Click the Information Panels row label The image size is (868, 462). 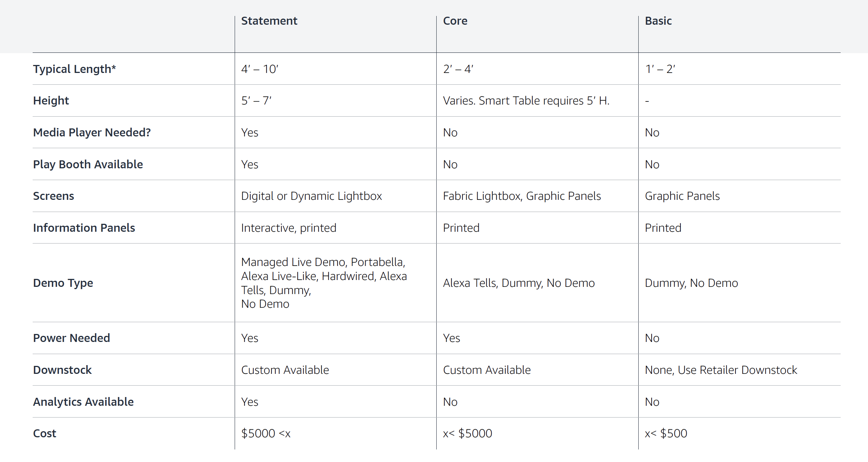point(84,228)
